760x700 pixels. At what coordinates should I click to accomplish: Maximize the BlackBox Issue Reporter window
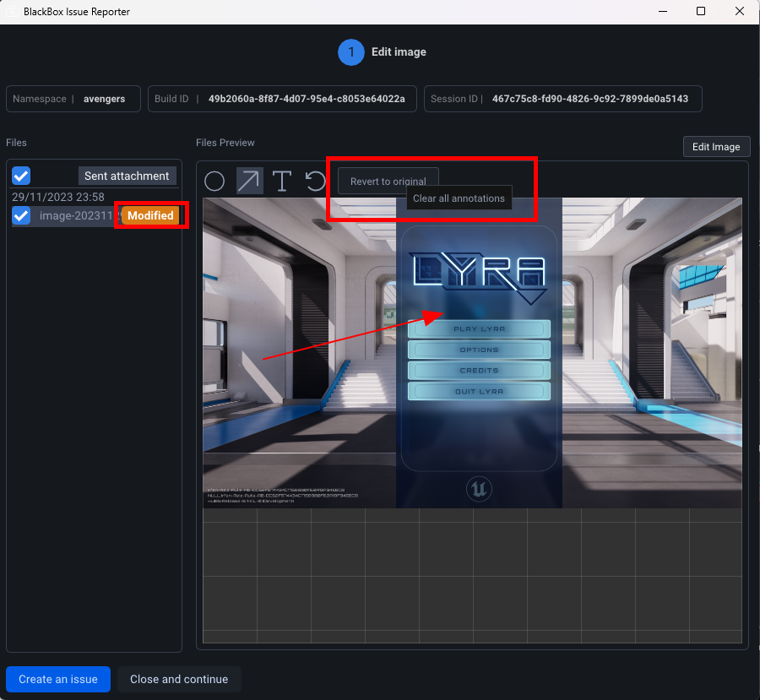click(x=701, y=11)
